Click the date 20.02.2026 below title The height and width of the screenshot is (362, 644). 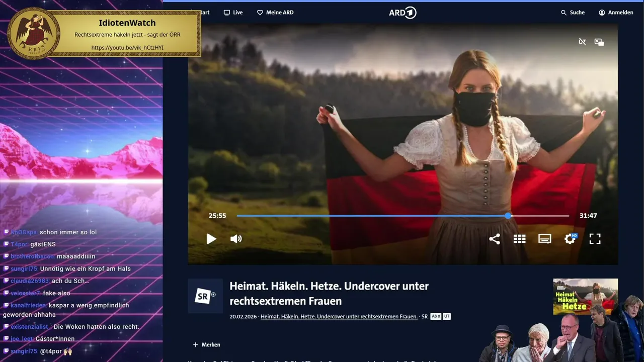(243, 317)
